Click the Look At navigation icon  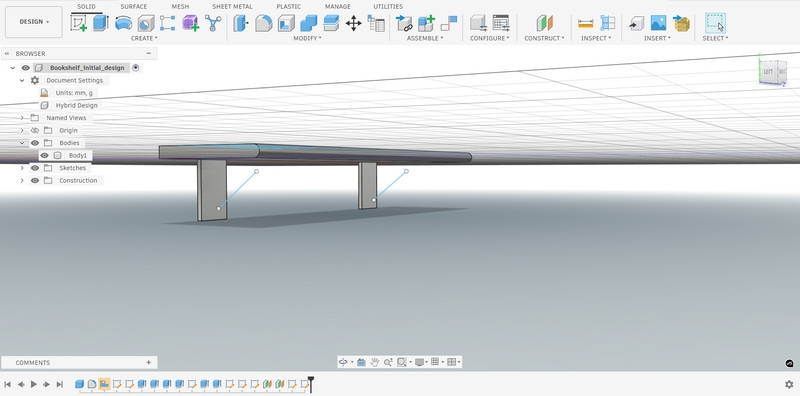pos(361,362)
